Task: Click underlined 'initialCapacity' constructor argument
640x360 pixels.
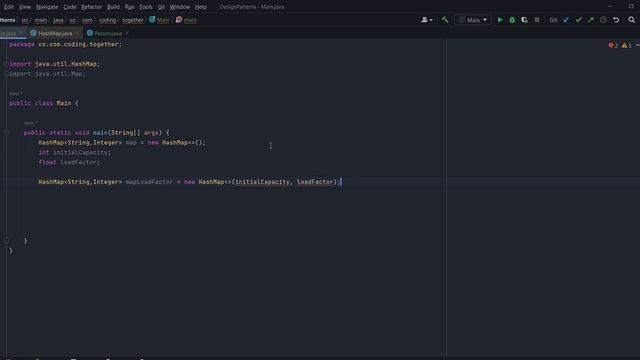Action: click(x=262, y=182)
